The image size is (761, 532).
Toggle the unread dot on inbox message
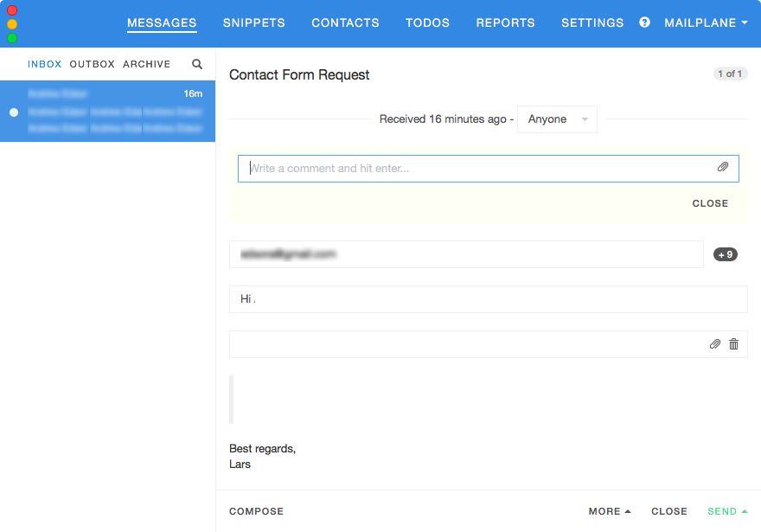13,112
